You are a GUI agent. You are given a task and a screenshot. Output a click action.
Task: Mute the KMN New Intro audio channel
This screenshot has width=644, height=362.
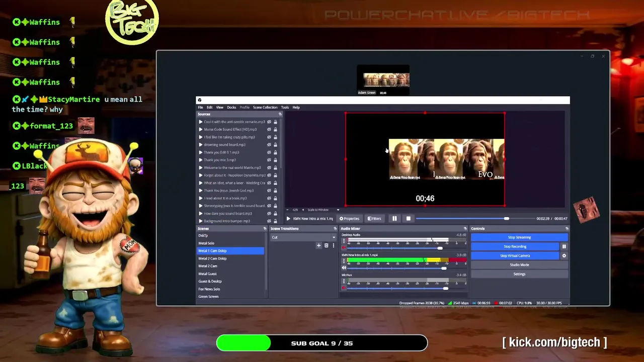tap(344, 268)
